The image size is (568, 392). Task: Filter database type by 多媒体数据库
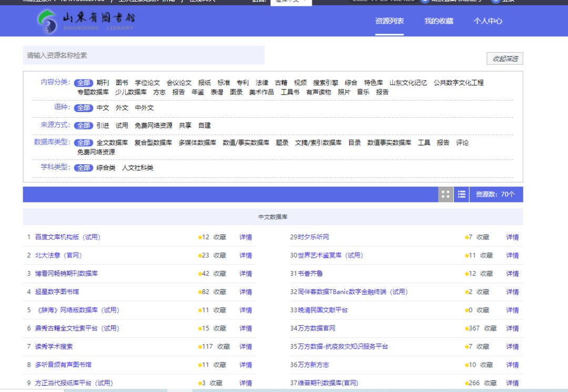coord(197,143)
